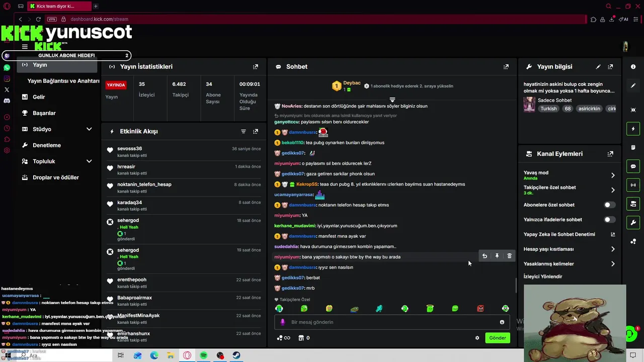Open the Denetleme menu item

tap(47, 145)
